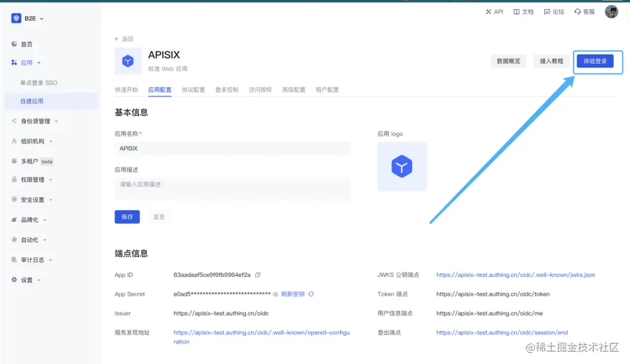Click the Token 端点 URL text
This screenshot has width=630, height=364.
493,294
